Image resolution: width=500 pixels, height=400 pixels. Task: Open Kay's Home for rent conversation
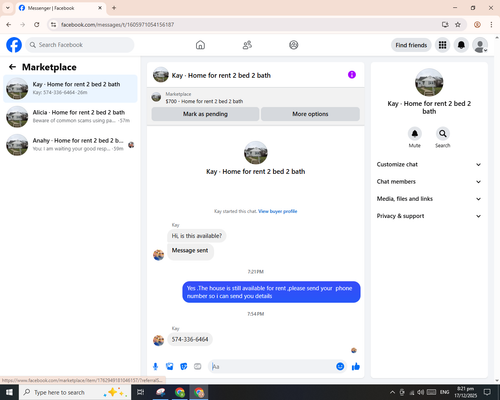click(70, 88)
